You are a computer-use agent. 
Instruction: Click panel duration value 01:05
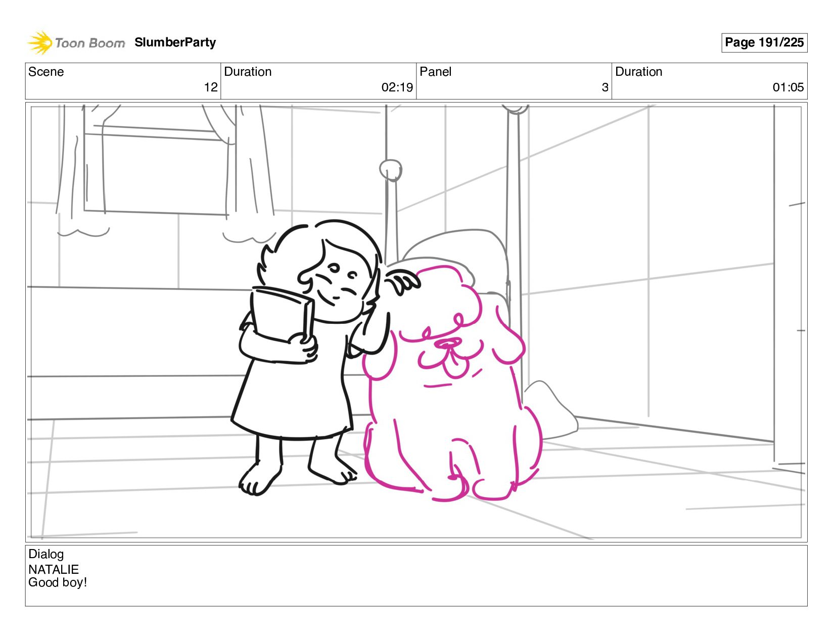click(x=788, y=87)
